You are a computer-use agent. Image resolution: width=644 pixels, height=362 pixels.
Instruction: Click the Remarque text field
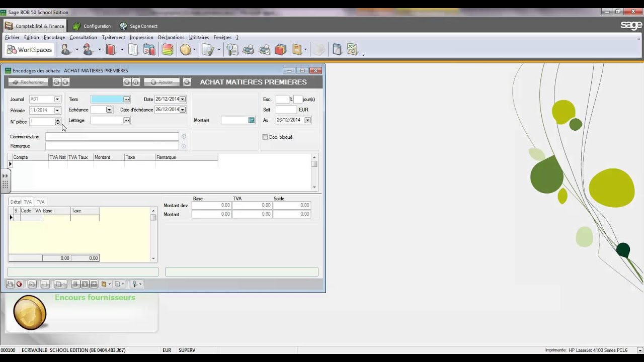[112, 146]
